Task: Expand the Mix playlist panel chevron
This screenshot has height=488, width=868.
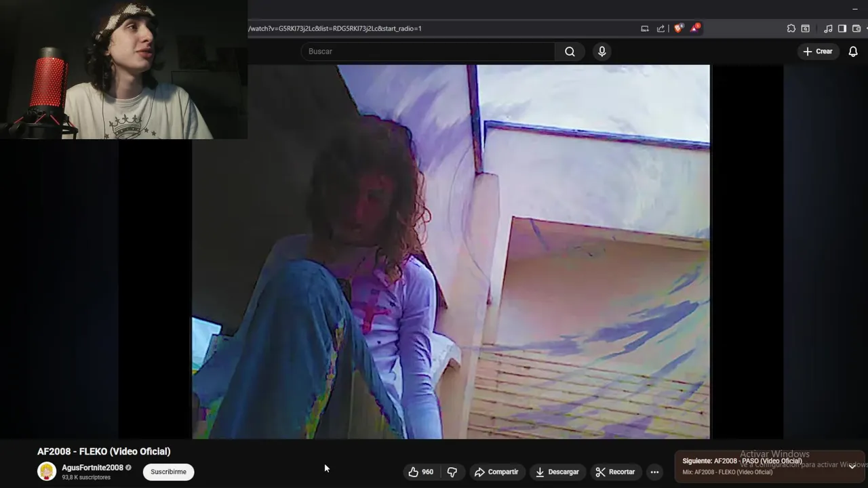Action: pos(852,466)
